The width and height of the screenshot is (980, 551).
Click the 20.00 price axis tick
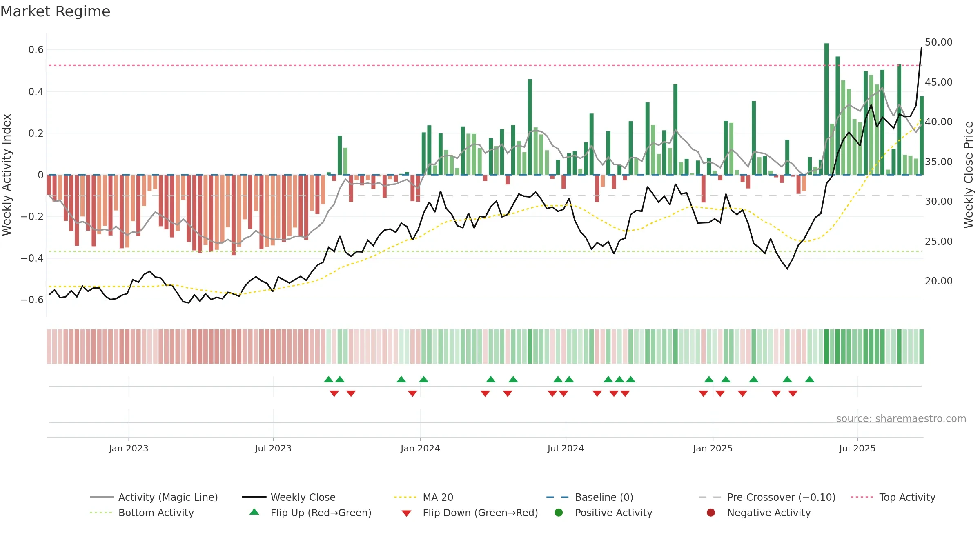tap(938, 281)
